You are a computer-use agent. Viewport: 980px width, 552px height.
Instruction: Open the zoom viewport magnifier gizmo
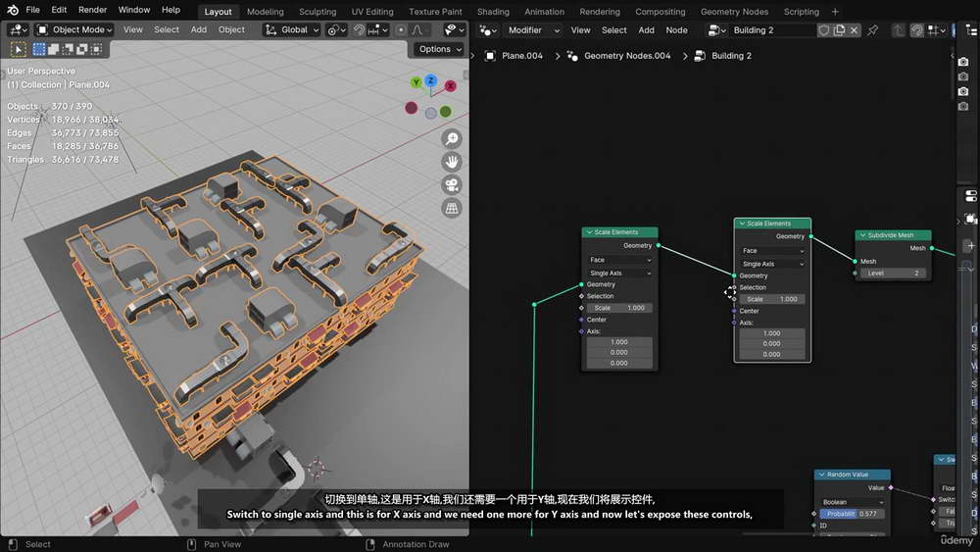point(452,139)
